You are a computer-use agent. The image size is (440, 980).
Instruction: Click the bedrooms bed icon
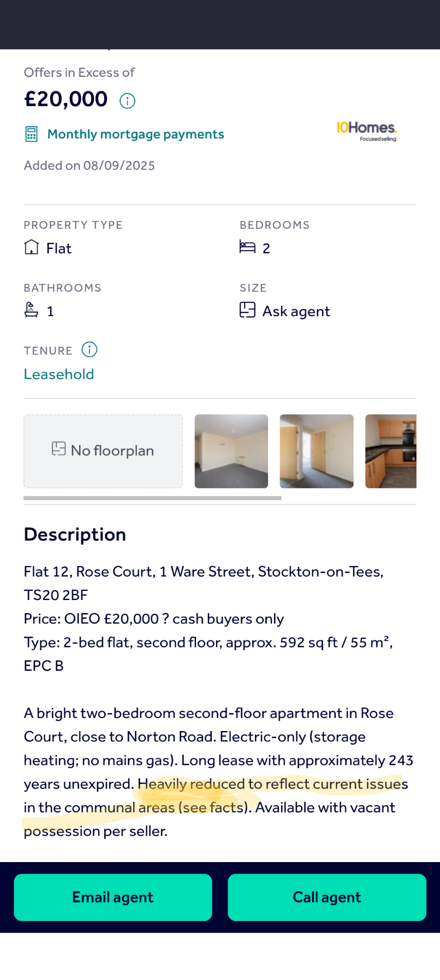pyautogui.click(x=247, y=248)
